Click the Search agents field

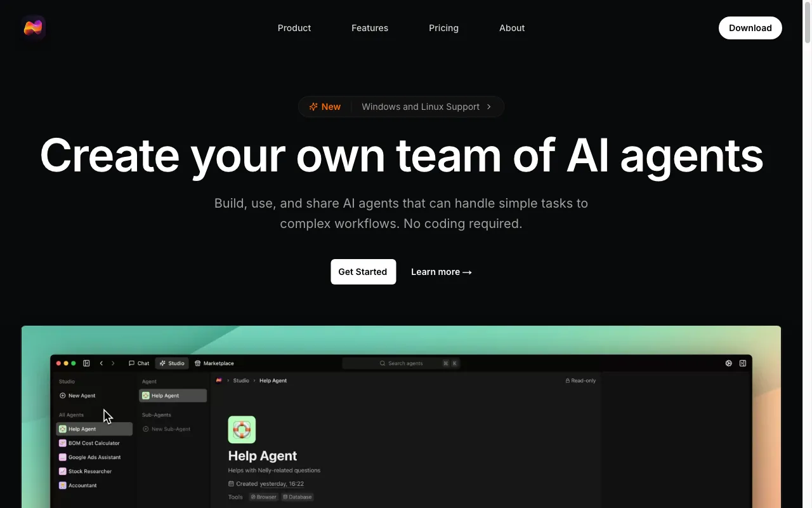402,363
